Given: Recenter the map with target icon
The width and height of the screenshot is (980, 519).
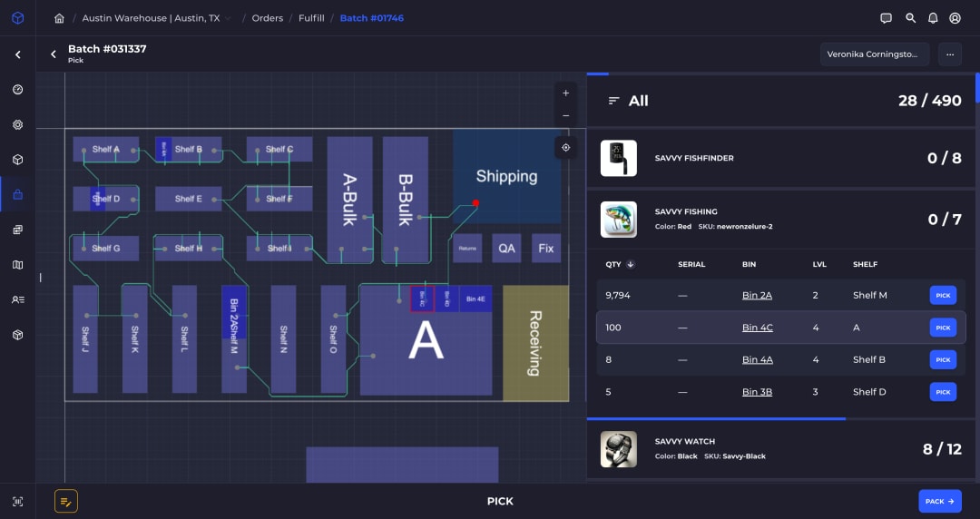Looking at the screenshot, I should [x=565, y=148].
